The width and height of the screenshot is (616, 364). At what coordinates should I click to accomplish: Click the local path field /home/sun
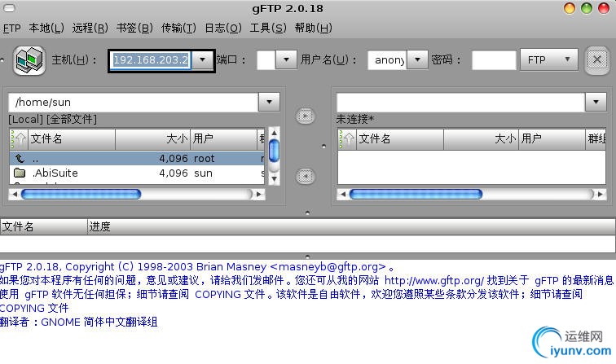pos(133,102)
